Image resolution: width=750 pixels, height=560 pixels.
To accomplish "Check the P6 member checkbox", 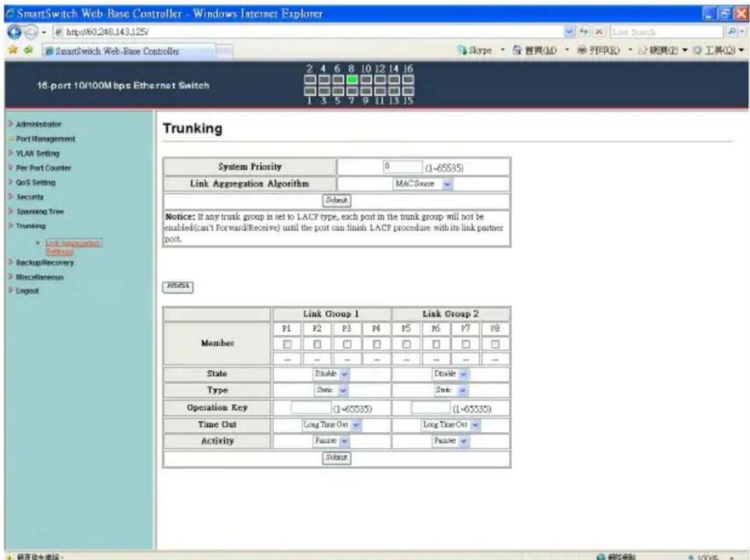I will tap(436, 344).
